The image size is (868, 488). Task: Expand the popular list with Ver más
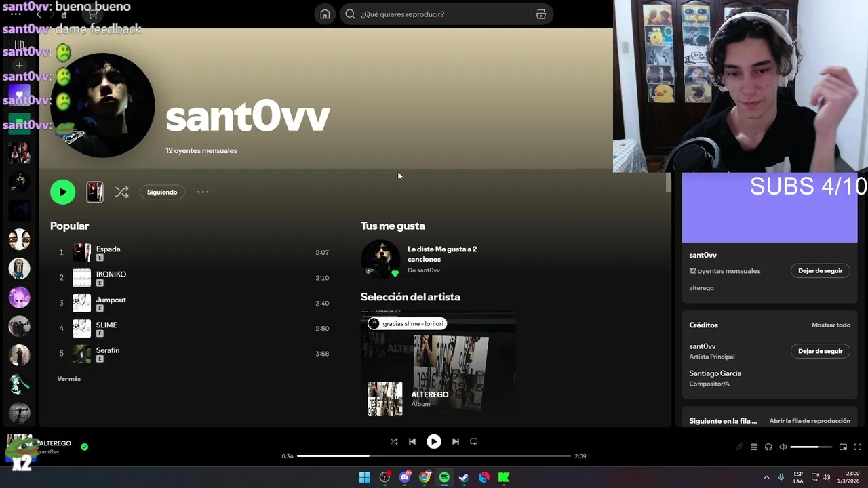(x=69, y=379)
